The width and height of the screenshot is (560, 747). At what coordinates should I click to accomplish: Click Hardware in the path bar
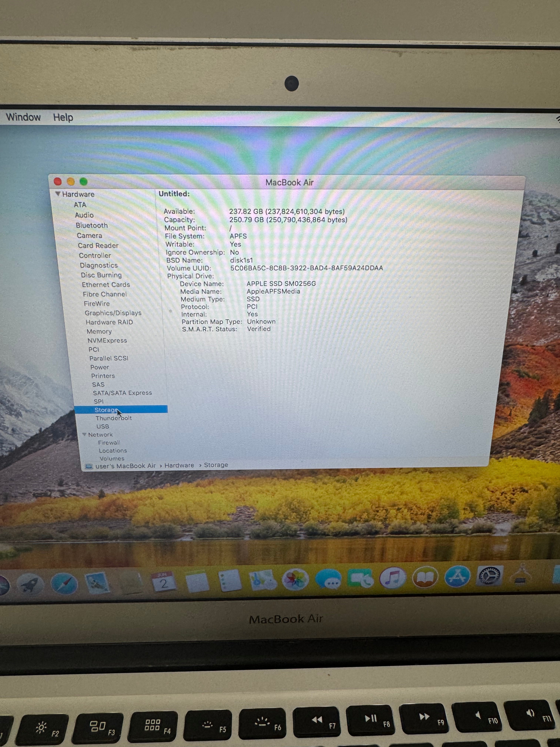(179, 465)
